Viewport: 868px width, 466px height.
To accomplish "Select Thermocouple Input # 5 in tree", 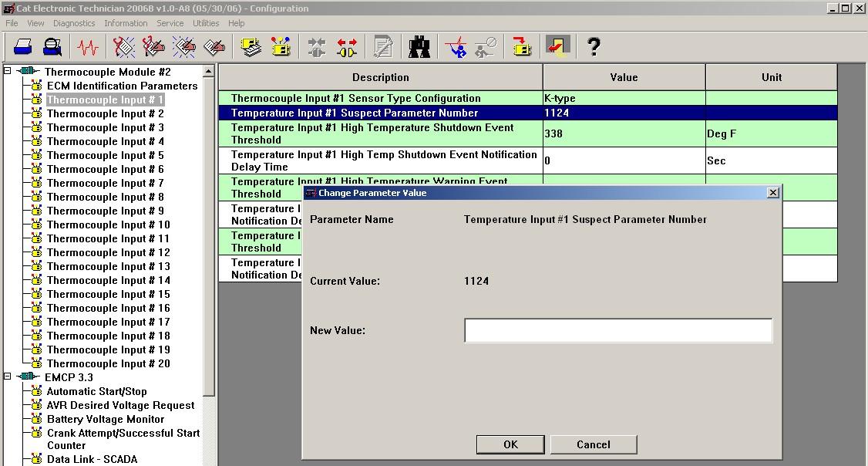I will pos(105,155).
